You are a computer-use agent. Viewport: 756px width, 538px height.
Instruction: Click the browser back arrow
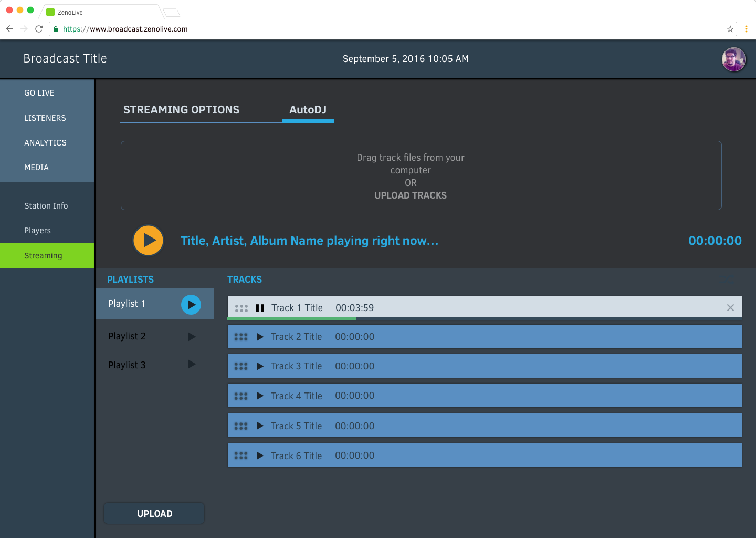(9, 29)
